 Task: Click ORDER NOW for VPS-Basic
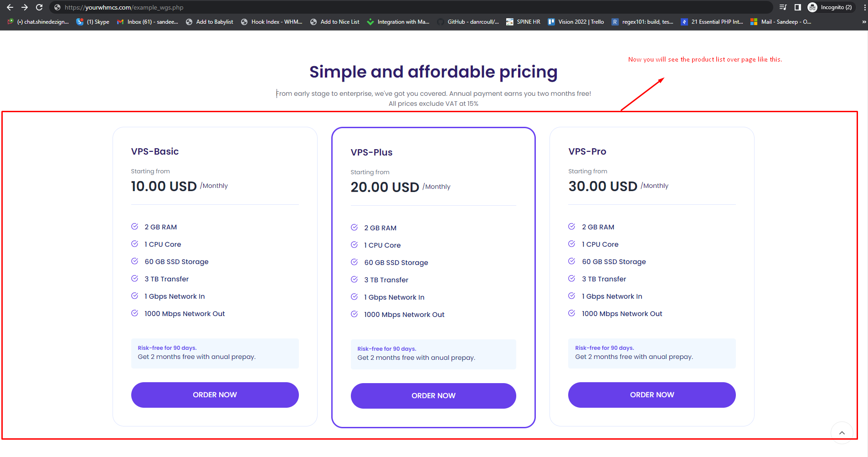coord(215,395)
